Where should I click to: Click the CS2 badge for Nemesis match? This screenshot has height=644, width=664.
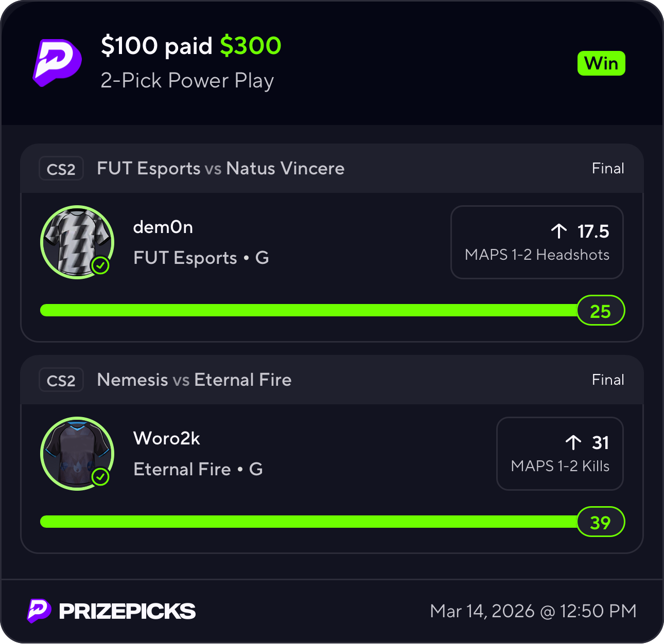pos(61,380)
